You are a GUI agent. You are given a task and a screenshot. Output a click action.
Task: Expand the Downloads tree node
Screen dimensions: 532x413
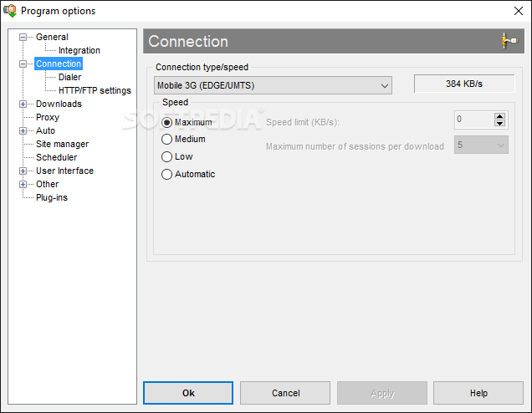[23, 104]
